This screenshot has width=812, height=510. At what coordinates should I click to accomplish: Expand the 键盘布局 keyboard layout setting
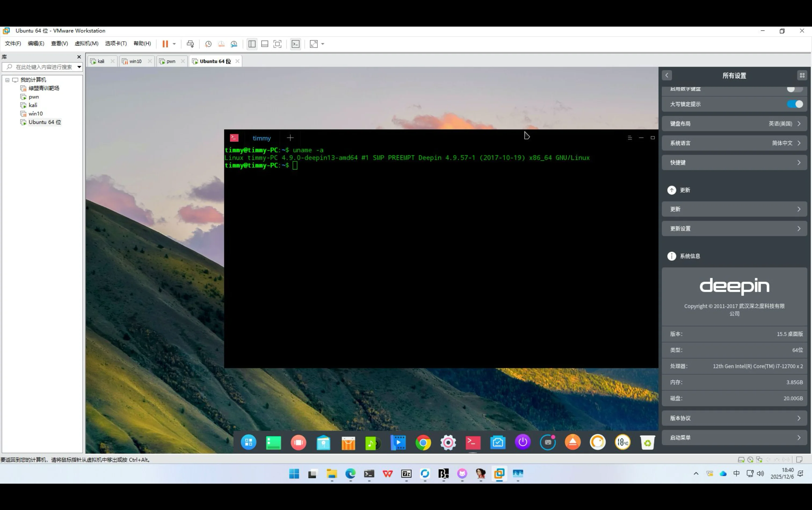(x=734, y=124)
